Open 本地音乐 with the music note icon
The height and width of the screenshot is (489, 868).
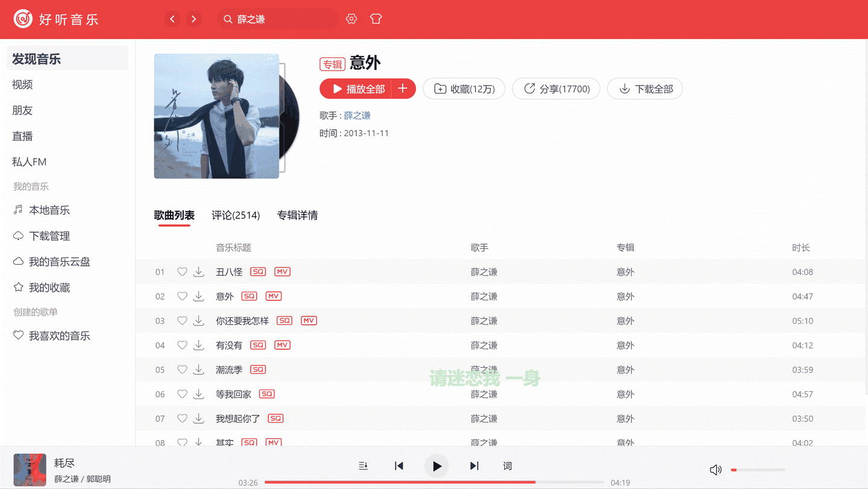pos(17,210)
